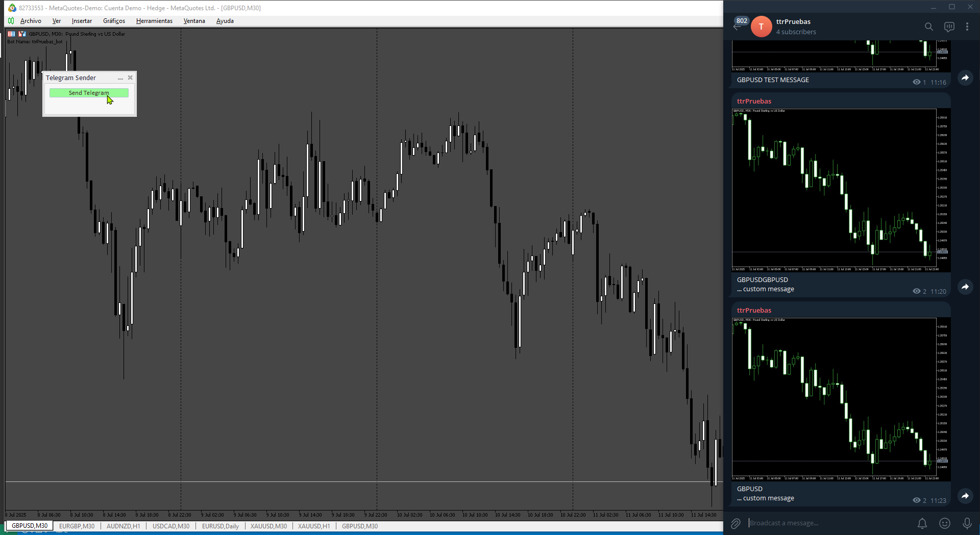The image size is (980, 535).
Task: Click the MetaTrader app icon in title bar
Action: pyautogui.click(x=12, y=8)
